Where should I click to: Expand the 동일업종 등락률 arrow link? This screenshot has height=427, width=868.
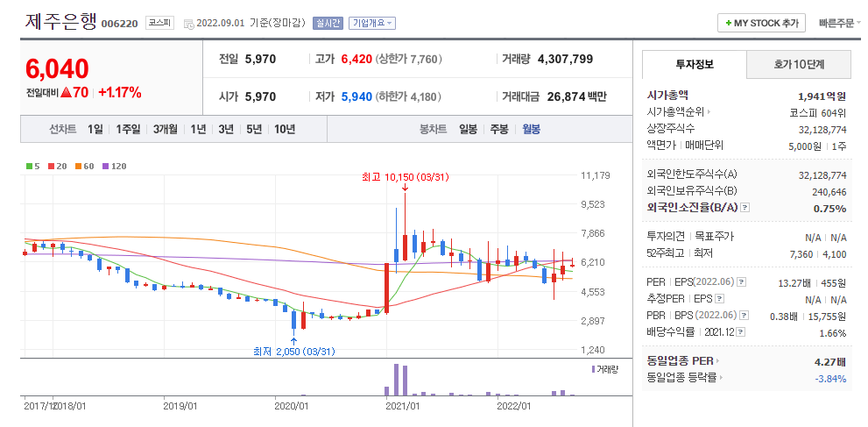coord(720,379)
